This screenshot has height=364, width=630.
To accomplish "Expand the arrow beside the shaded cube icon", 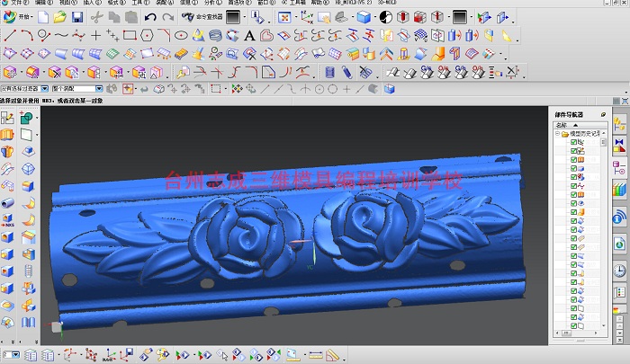I will [374, 18].
